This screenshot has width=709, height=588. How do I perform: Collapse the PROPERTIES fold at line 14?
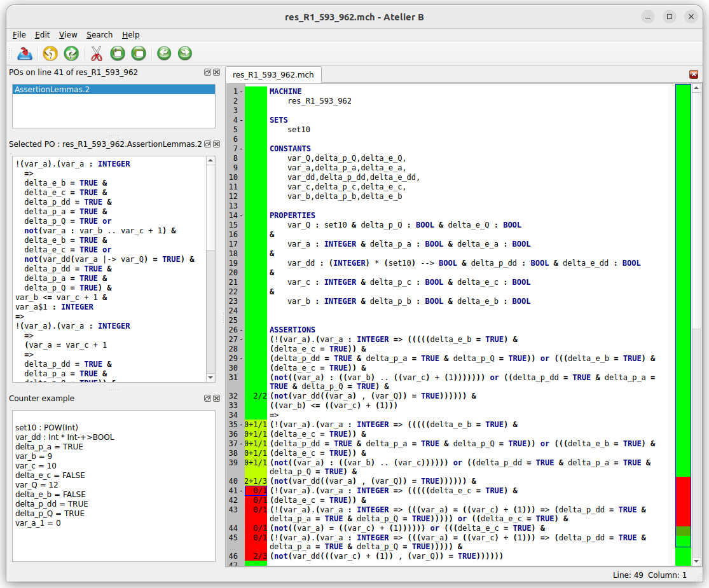tap(242, 215)
